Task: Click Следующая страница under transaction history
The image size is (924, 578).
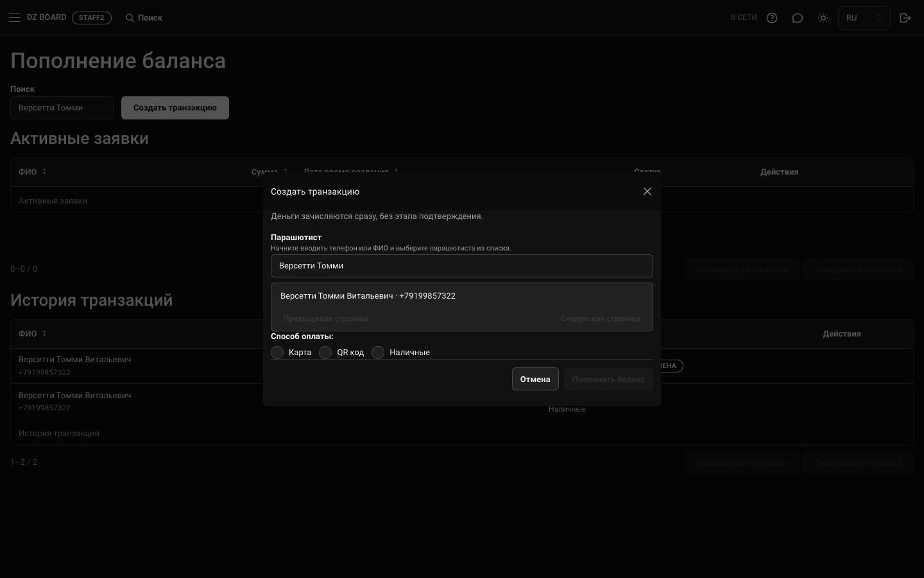Action: click(858, 463)
